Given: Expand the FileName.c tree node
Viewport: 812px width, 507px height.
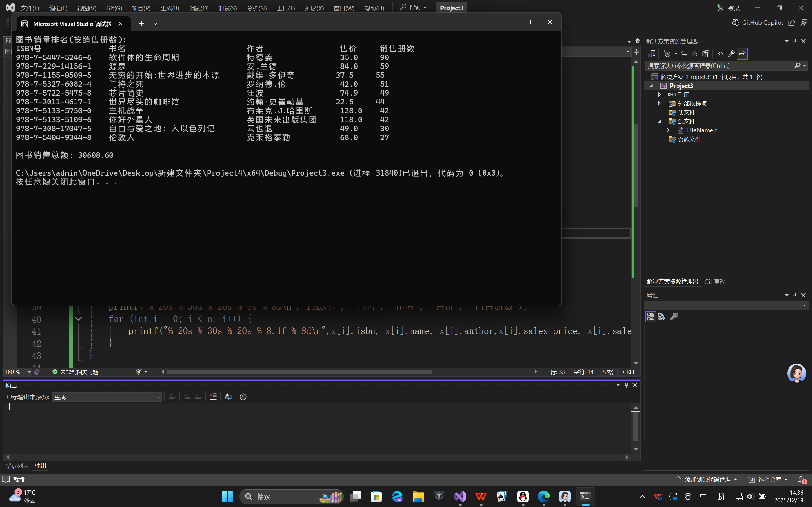Looking at the screenshot, I should (668, 130).
